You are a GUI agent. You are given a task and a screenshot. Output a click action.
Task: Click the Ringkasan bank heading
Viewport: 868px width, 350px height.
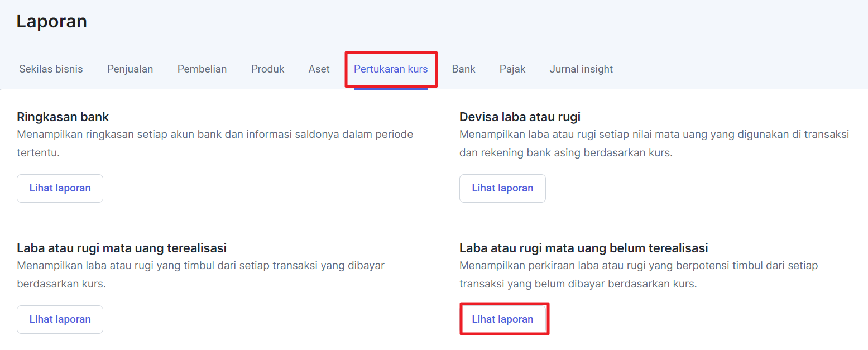pos(63,117)
